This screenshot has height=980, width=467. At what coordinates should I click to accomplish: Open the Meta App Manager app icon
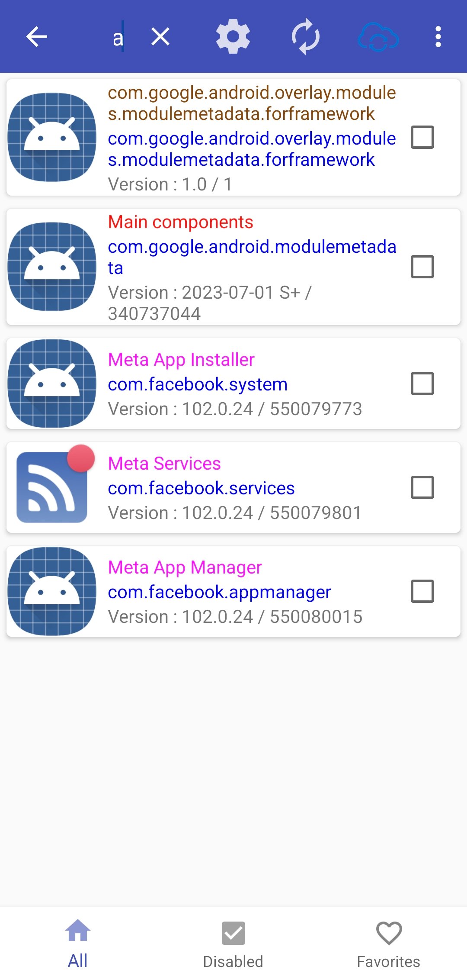point(52,591)
